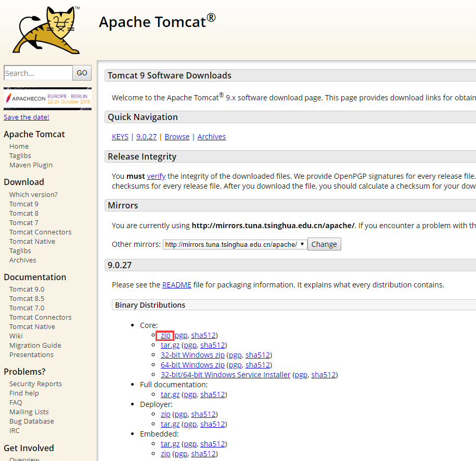This screenshot has width=476, height=461.
Task: Click the GO search button
Action: (82, 73)
